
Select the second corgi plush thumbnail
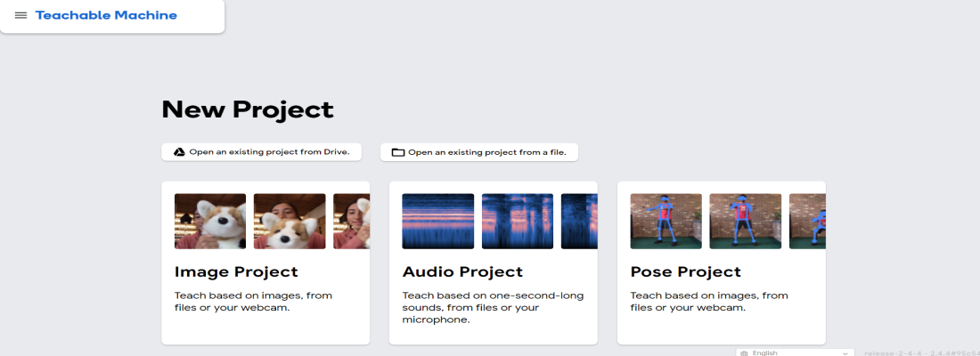click(x=290, y=222)
